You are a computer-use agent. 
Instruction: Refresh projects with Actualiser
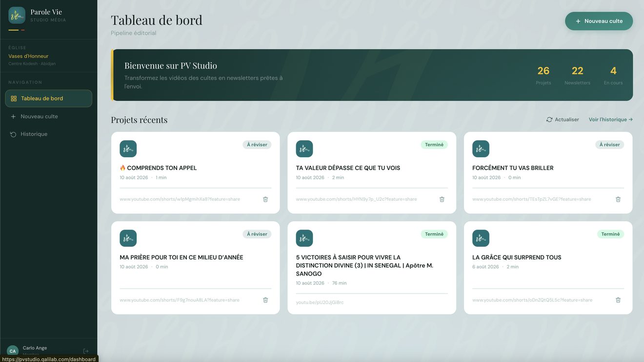(563, 119)
